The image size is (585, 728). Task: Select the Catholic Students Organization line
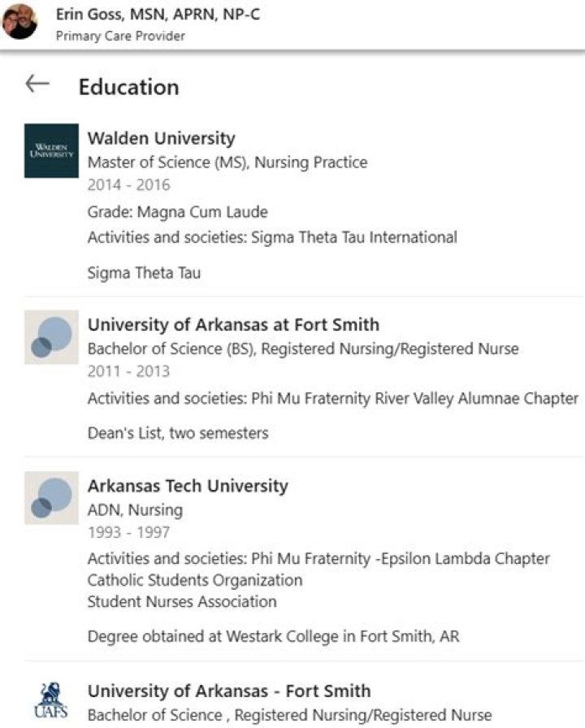point(195,580)
